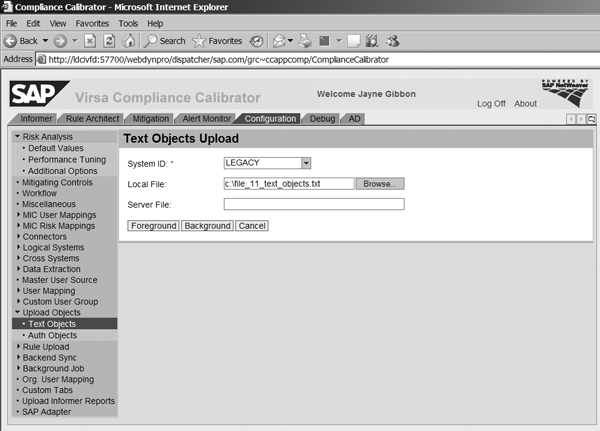The image size is (600, 431).
Task: Click the Browse... button
Action: pos(380,184)
